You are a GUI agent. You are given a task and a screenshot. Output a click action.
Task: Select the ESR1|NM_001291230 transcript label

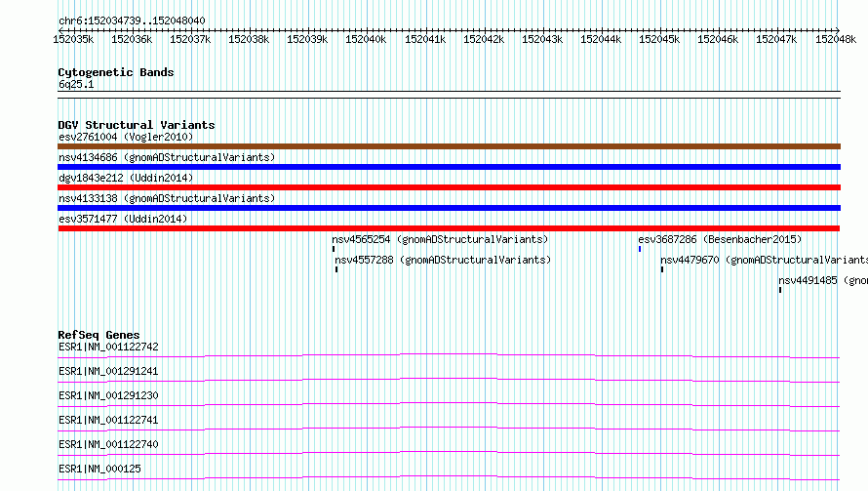coord(108,395)
